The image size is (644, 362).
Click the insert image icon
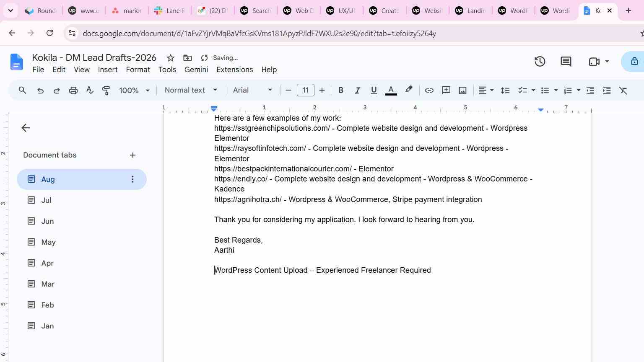[462, 90]
